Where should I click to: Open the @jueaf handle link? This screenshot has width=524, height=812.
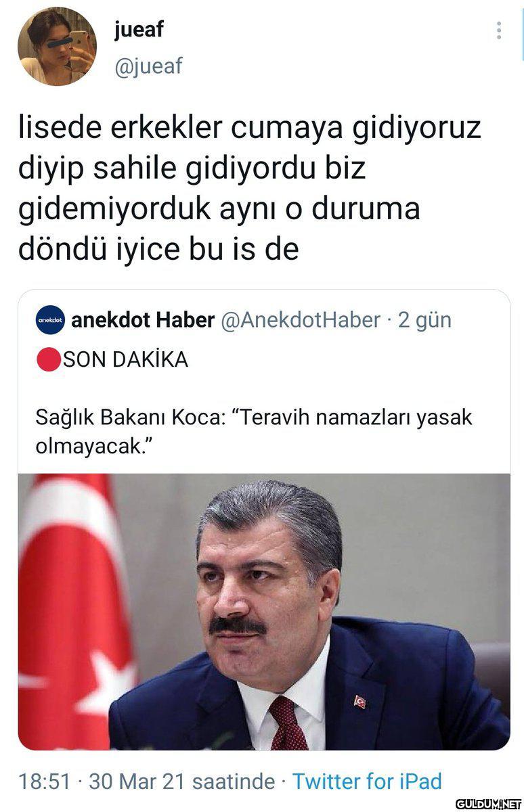pos(148,66)
